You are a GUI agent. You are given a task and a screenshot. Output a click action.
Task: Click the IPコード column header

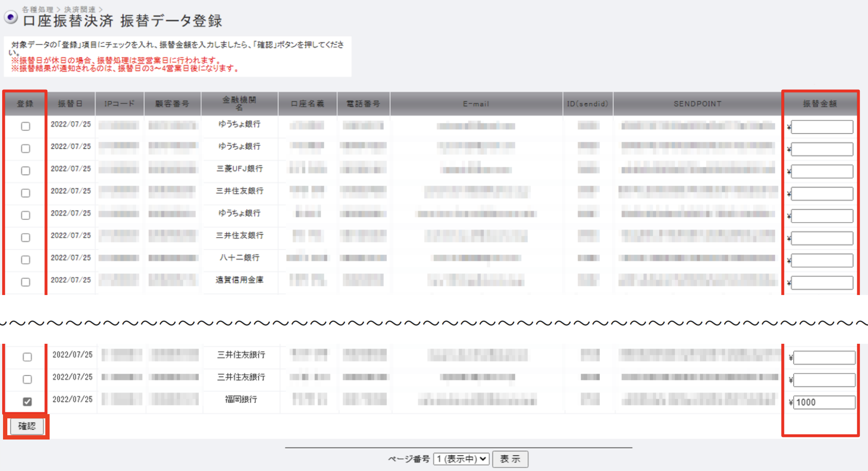[120, 104]
